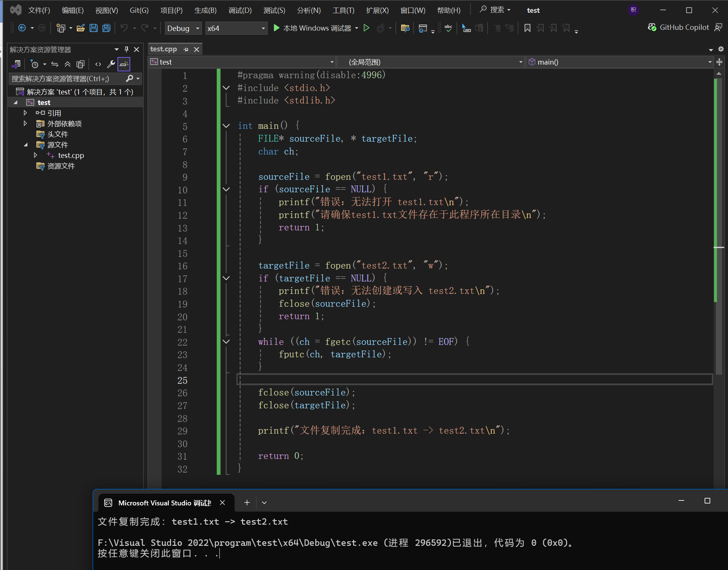Click 本地 Windows 调试器 run button
728x570 pixels.
(x=313, y=28)
